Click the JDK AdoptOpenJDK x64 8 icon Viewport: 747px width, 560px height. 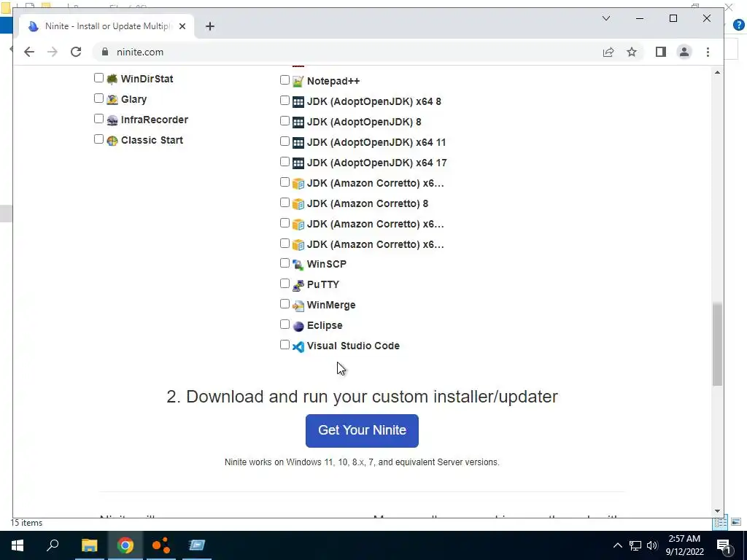pyautogui.click(x=298, y=102)
